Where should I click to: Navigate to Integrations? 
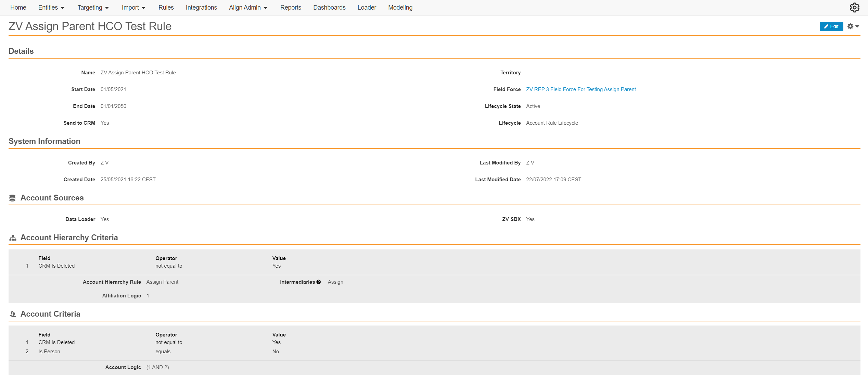tap(201, 8)
